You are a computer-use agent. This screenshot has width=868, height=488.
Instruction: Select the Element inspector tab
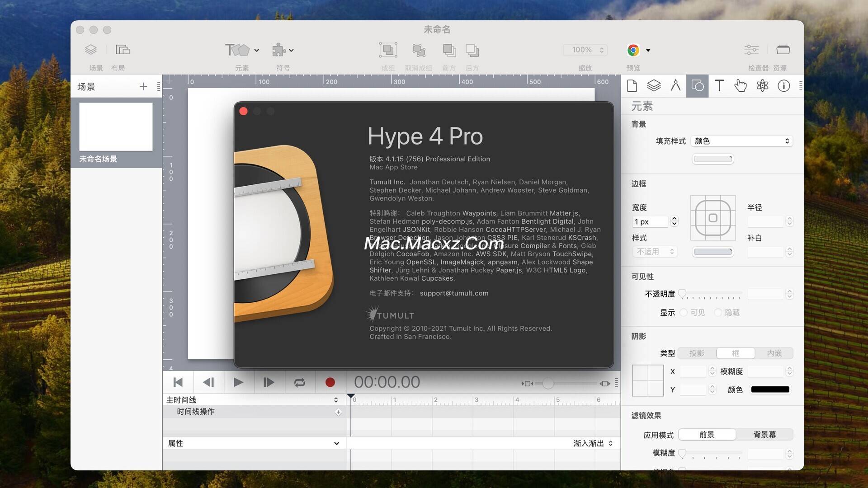pyautogui.click(x=698, y=86)
